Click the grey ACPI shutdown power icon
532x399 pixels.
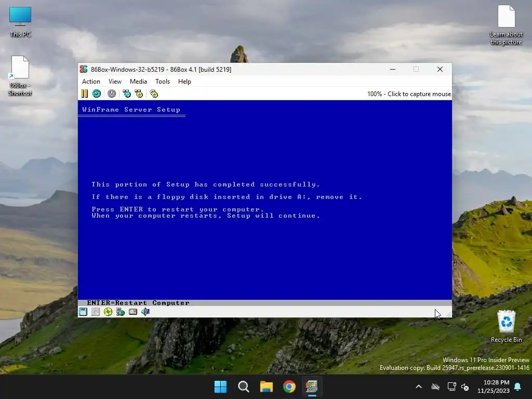pos(112,94)
